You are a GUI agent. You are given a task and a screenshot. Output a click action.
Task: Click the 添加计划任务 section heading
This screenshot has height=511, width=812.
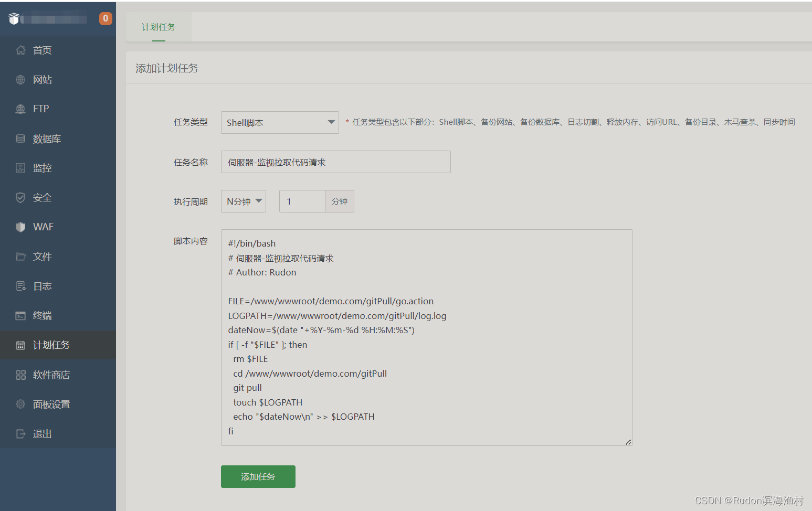(x=167, y=68)
